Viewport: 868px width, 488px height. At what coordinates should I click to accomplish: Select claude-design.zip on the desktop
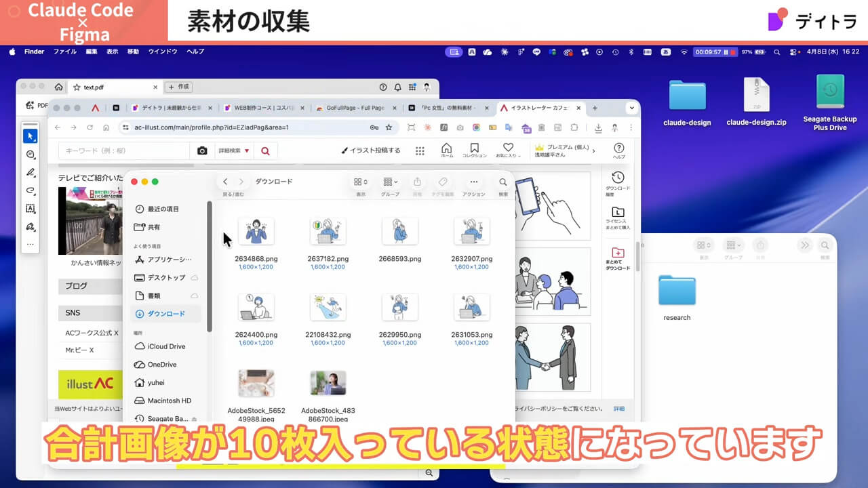point(756,103)
